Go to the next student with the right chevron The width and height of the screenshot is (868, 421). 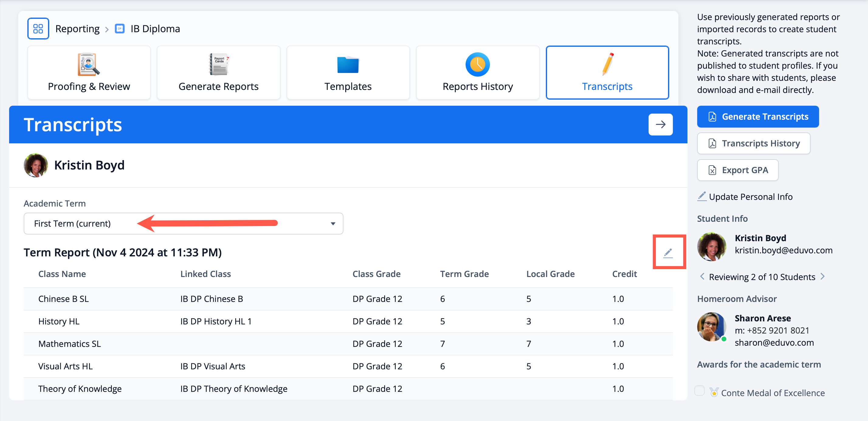point(823,276)
